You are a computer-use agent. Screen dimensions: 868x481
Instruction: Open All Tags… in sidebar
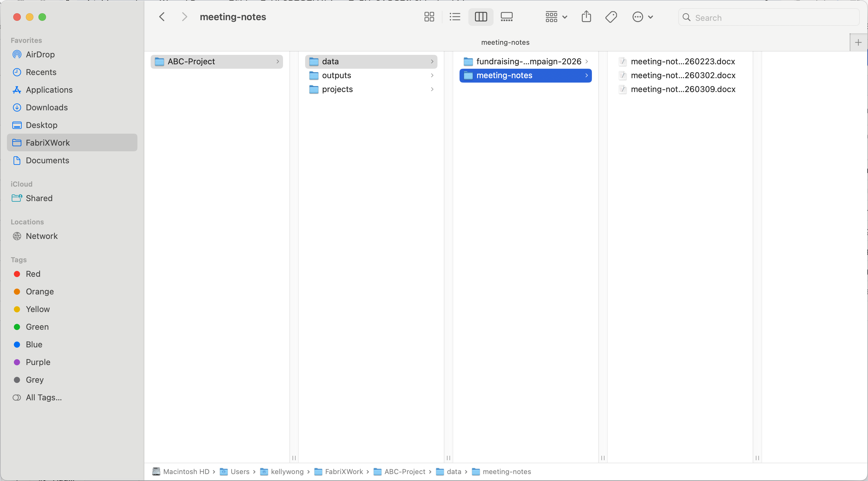[43, 397]
